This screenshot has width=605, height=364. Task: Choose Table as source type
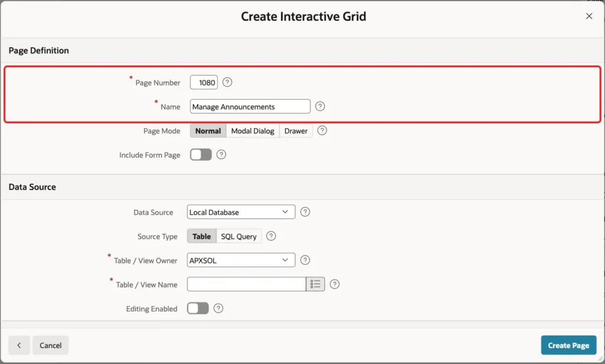click(201, 236)
